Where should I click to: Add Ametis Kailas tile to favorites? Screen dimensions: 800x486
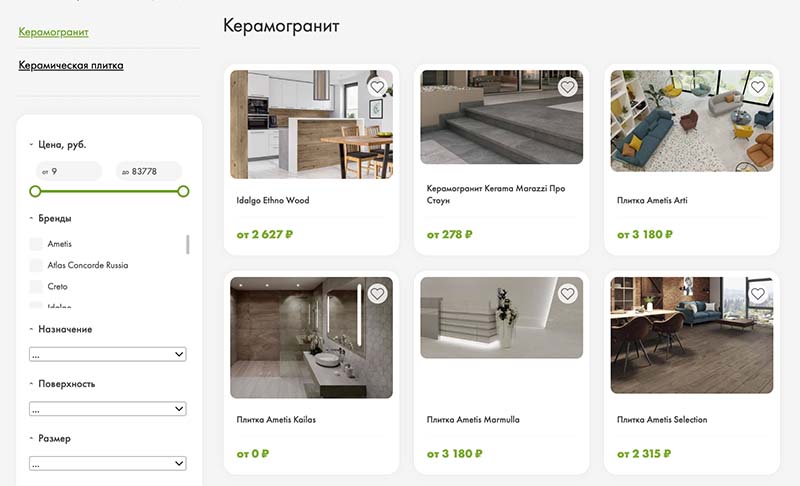click(377, 294)
